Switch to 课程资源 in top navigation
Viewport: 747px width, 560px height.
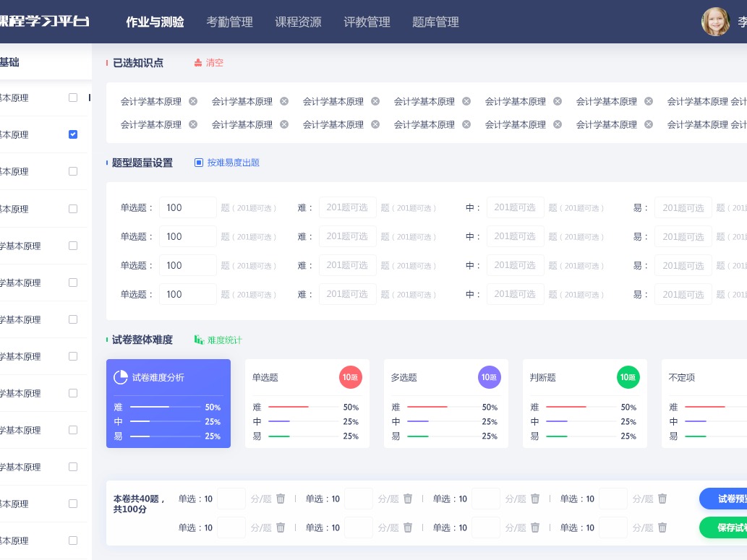click(x=298, y=22)
